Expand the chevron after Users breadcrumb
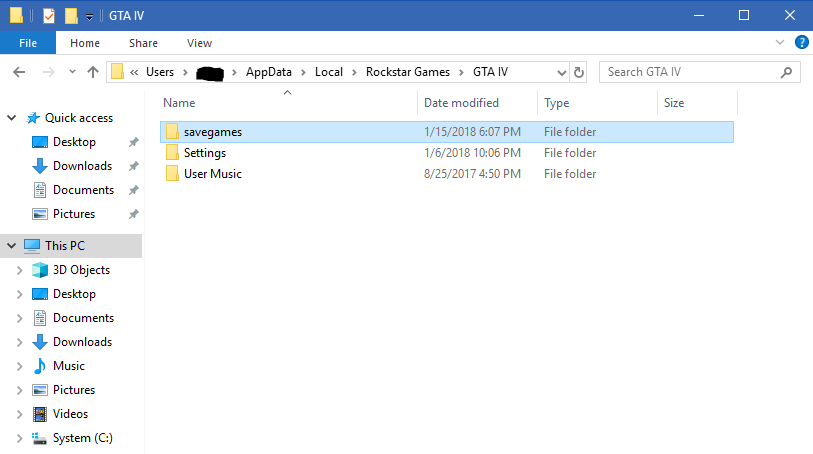The width and height of the screenshot is (813, 454). pyautogui.click(x=185, y=73)
